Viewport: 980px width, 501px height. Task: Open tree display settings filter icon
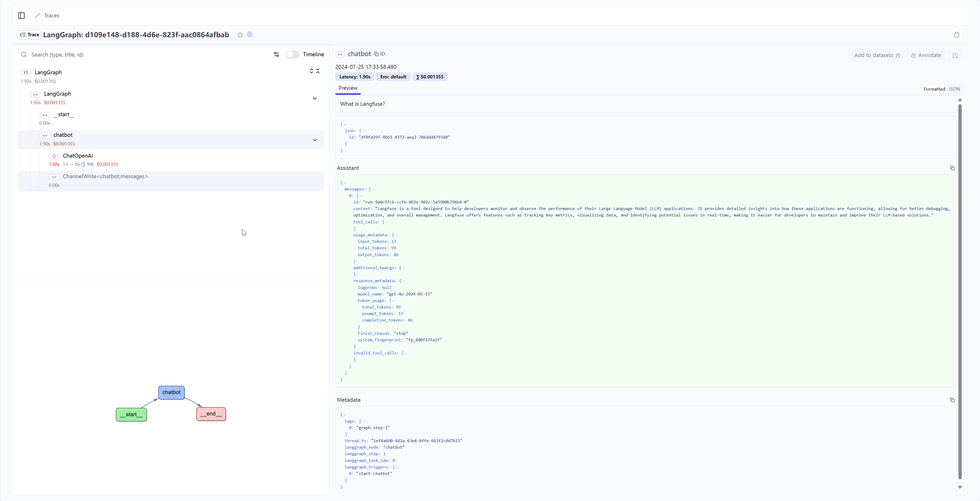pyautogui.click(x=276, y=55)
